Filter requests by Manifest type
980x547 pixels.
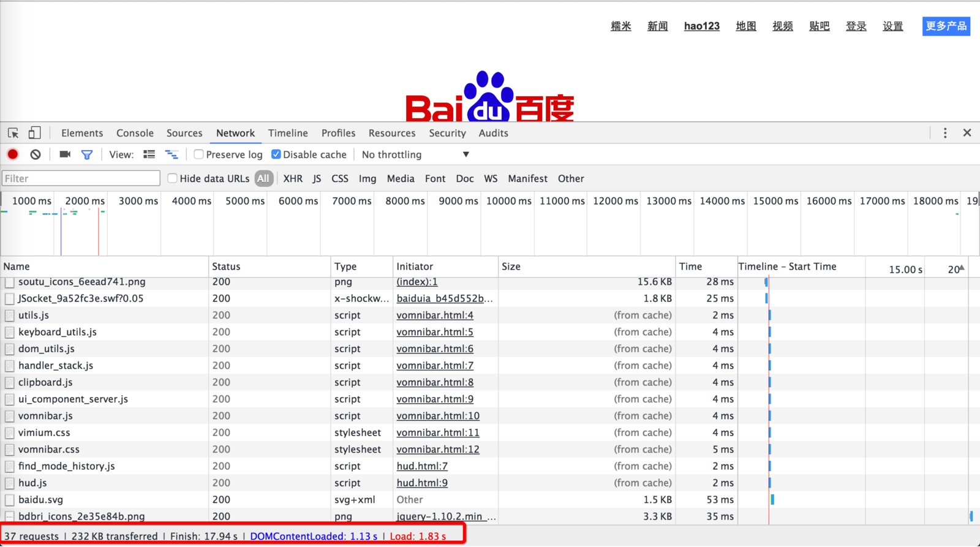[527, 178]
